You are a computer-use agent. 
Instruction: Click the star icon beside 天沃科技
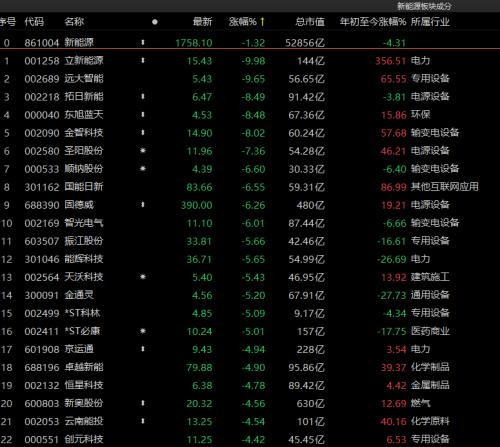point(143,277)
